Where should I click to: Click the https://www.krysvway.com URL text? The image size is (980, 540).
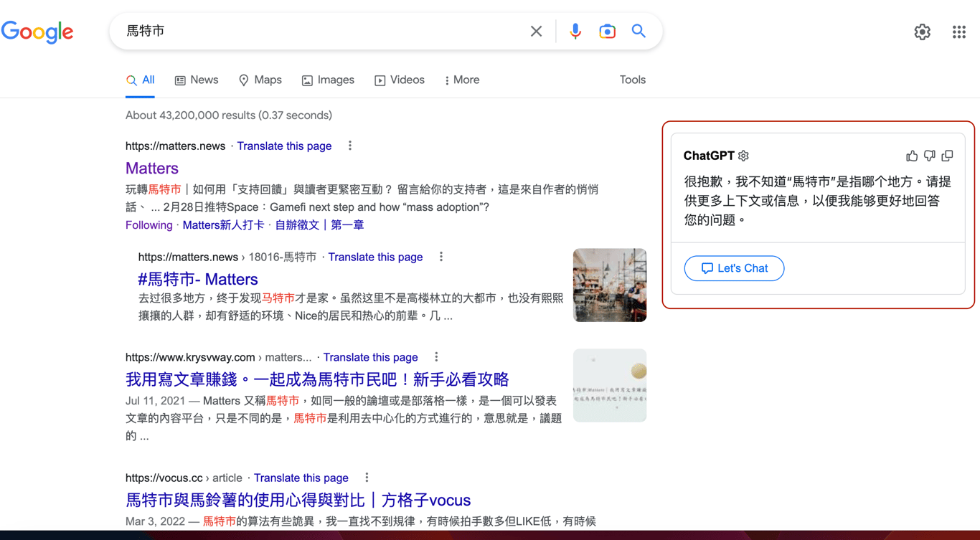190,356
